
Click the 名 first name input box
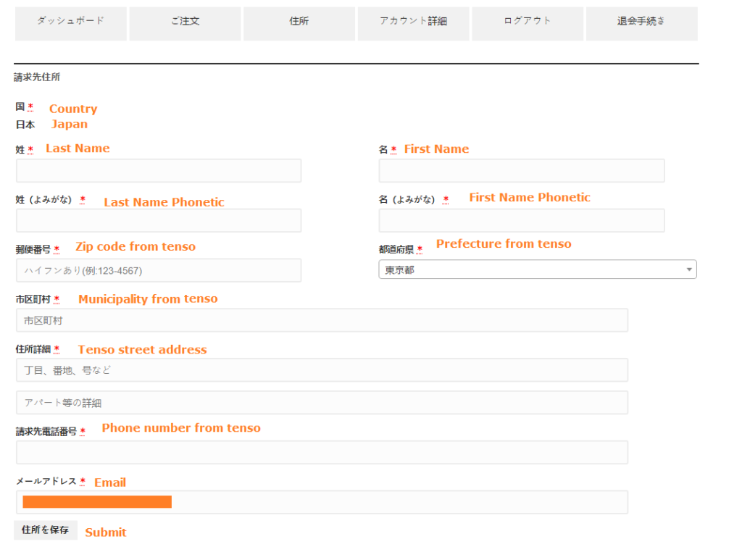[521, 171]
